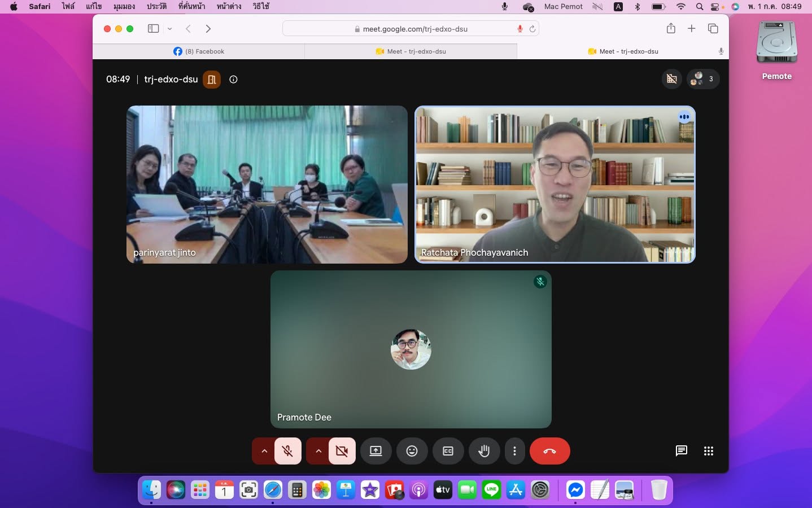This screenshot has height=508, width=812.
Task: Launch Photos from the Dock
Action: [321, 489]
